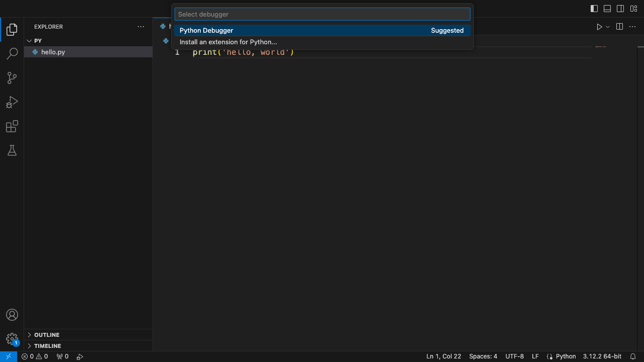The height and width of the screenshot is (362, 644).
Task: Toggle the bottom panel
Action: coord(607,9)
